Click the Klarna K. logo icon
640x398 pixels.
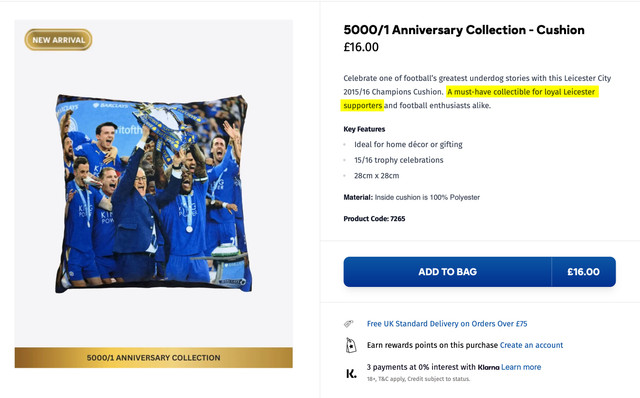pyautogui.click(x=351, y=374)
